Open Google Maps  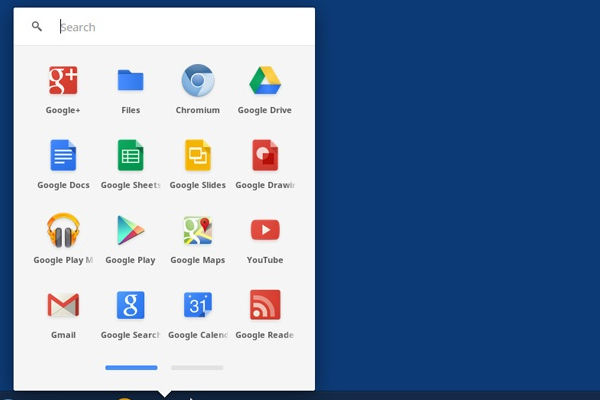point(197,230)
